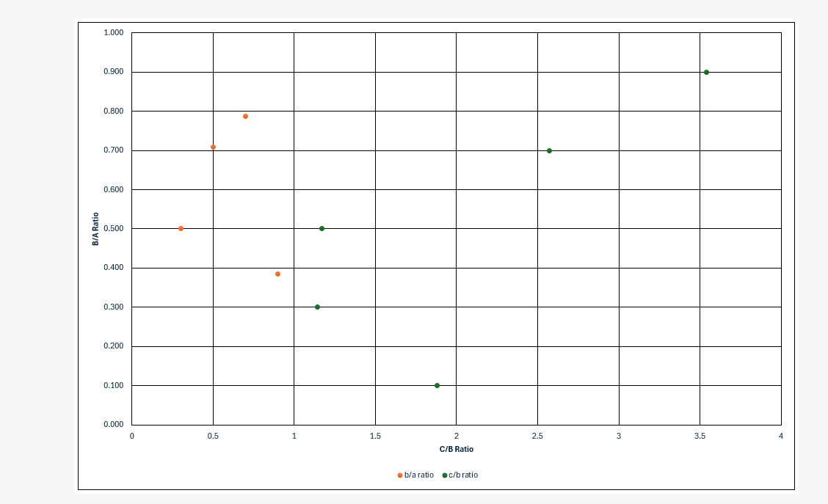Click the 0.800 vertical axis label
Image resolution: width=828 pixels, height=504 pixels.
tap(114, 112)
